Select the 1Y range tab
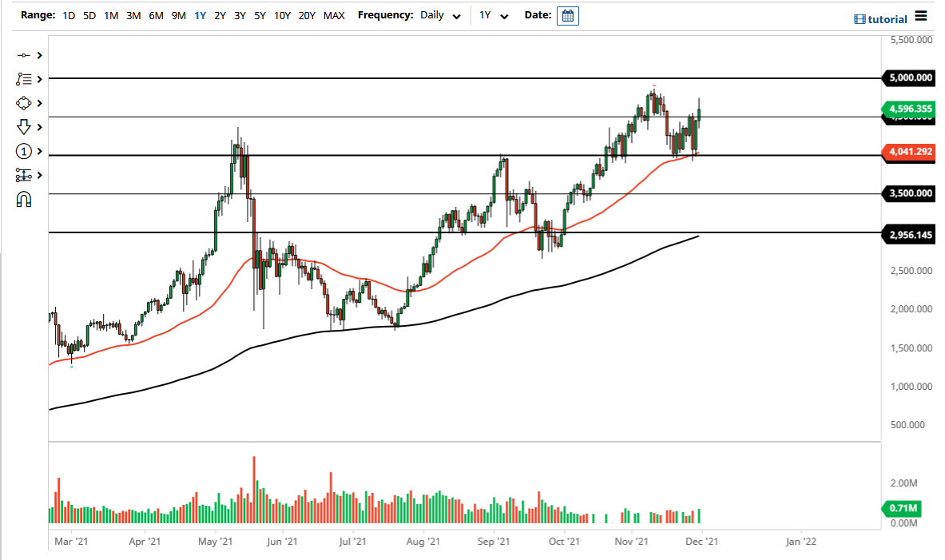945x560 pixels. click(200, 15)
